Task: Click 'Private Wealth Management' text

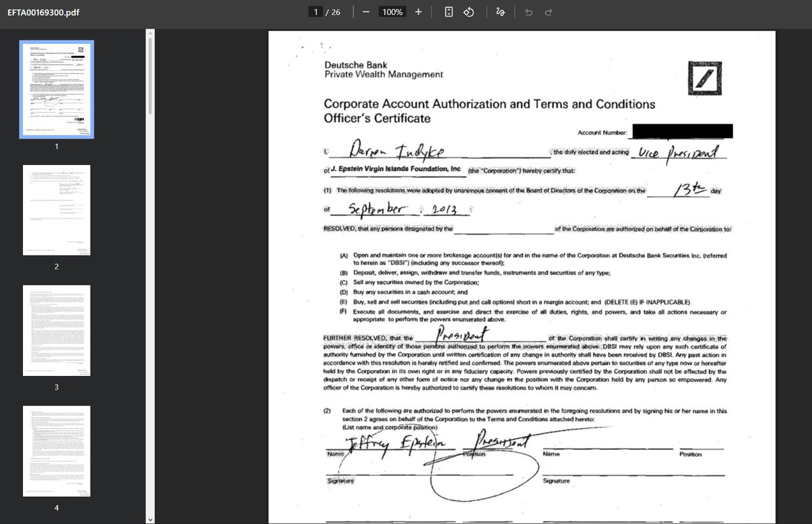Action: (384, 74)
